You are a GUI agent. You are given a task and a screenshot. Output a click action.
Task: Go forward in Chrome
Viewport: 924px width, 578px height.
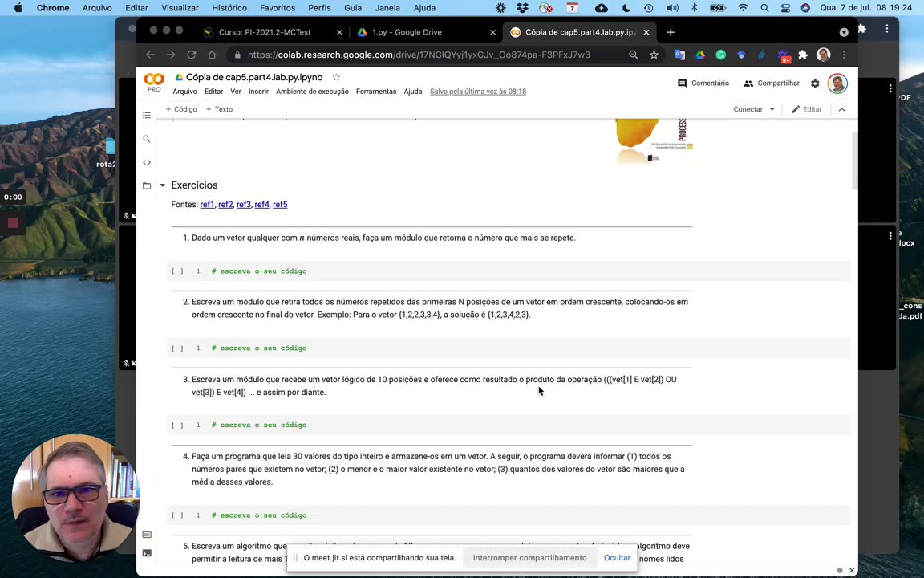click(x=171, y=55)
